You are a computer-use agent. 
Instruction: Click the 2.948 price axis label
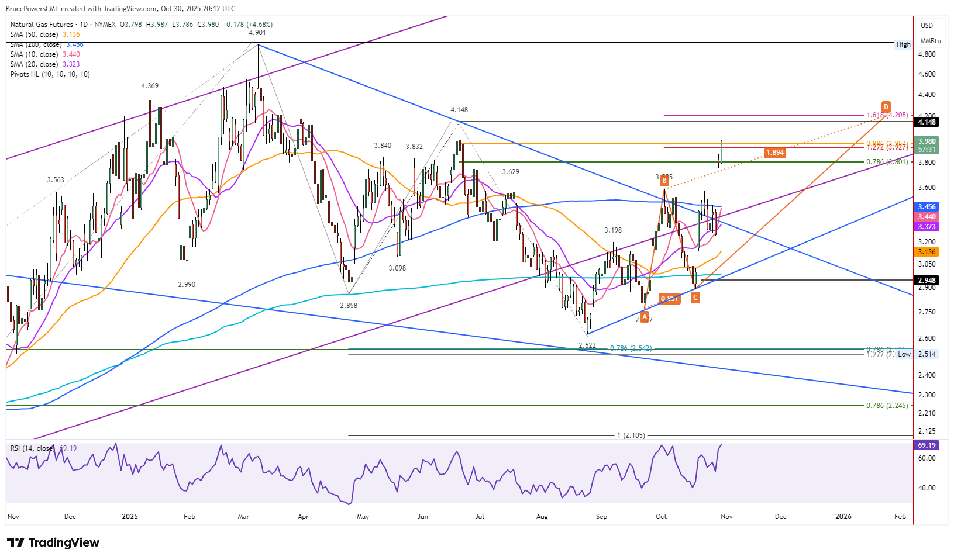pyautogui.click(x=927, y=281)
